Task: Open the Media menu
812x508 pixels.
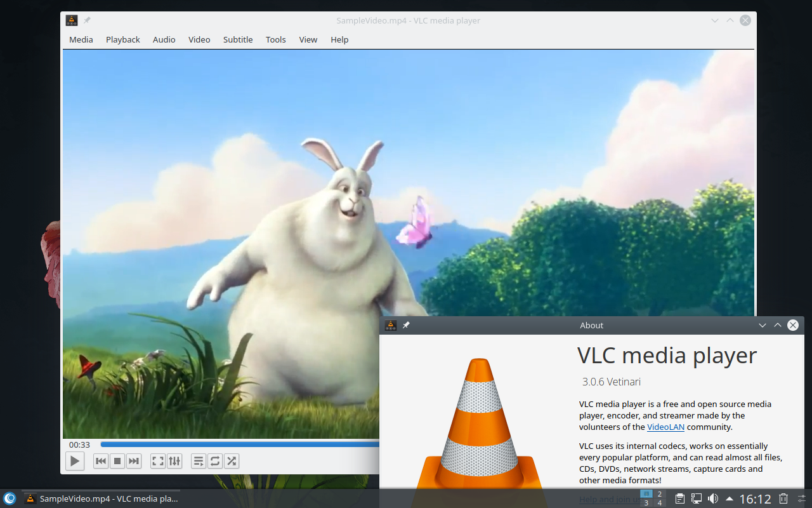Action: point(81,39)
